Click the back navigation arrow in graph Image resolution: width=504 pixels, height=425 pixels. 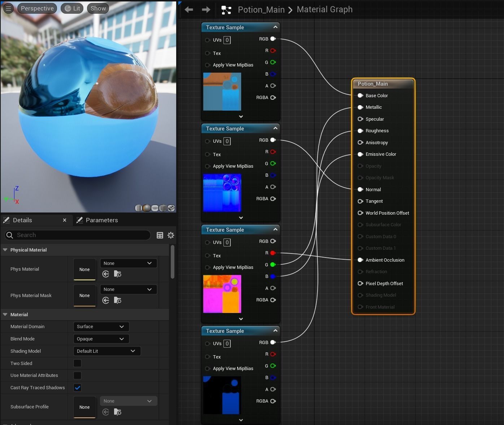189,10
